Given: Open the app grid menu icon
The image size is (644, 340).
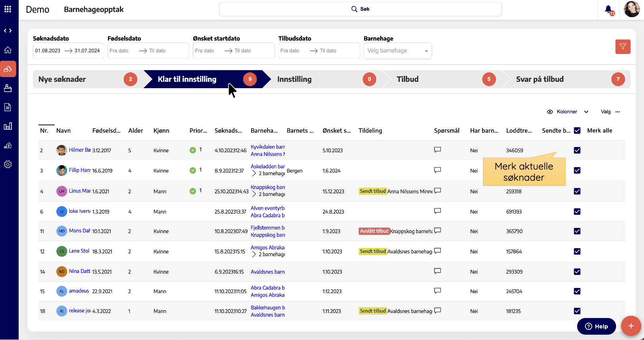Looking at the screenshot, I should (x=8, y=9).
